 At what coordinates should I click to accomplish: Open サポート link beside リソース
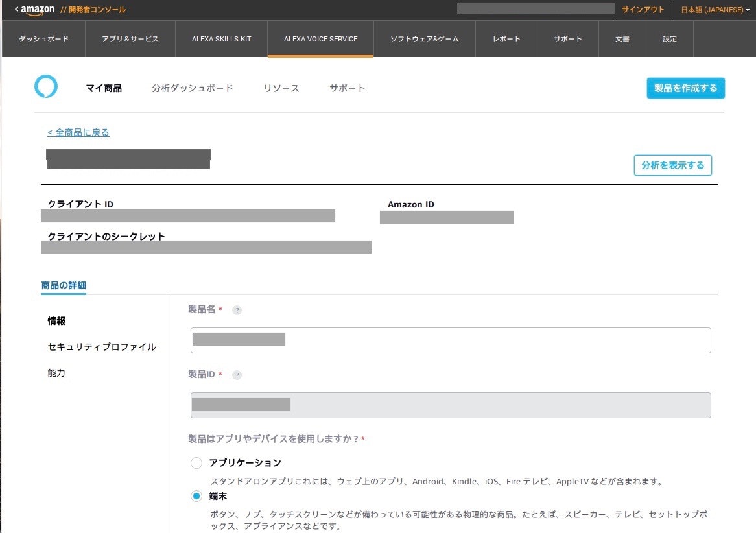click(347, 88)
